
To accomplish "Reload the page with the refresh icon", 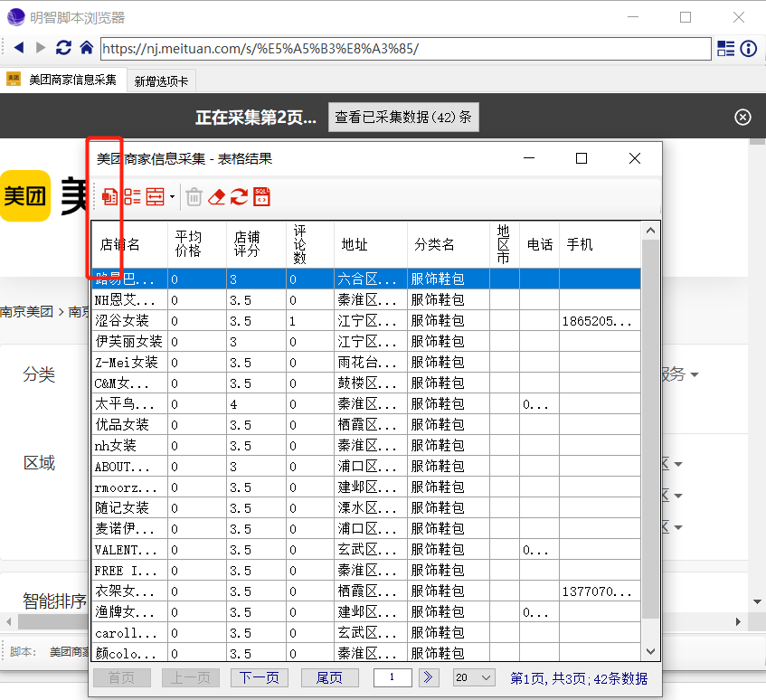I will pyautogui.click(x=63, y=48).
